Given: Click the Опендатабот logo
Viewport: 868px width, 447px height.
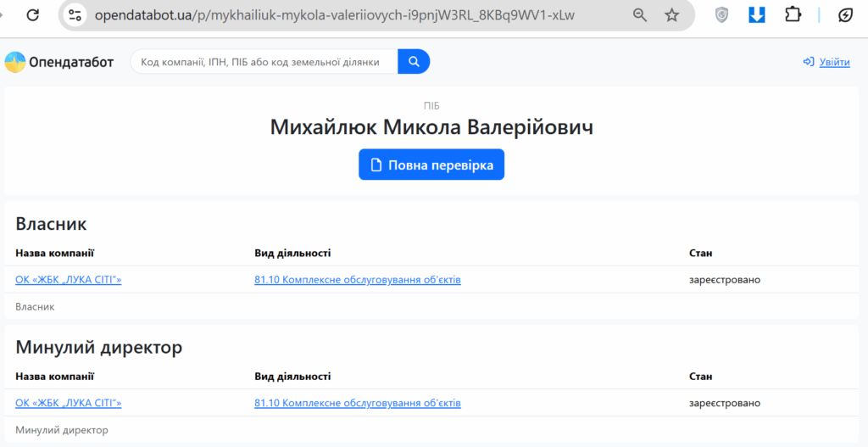Looking at the screenshot, I should (59, 62).
